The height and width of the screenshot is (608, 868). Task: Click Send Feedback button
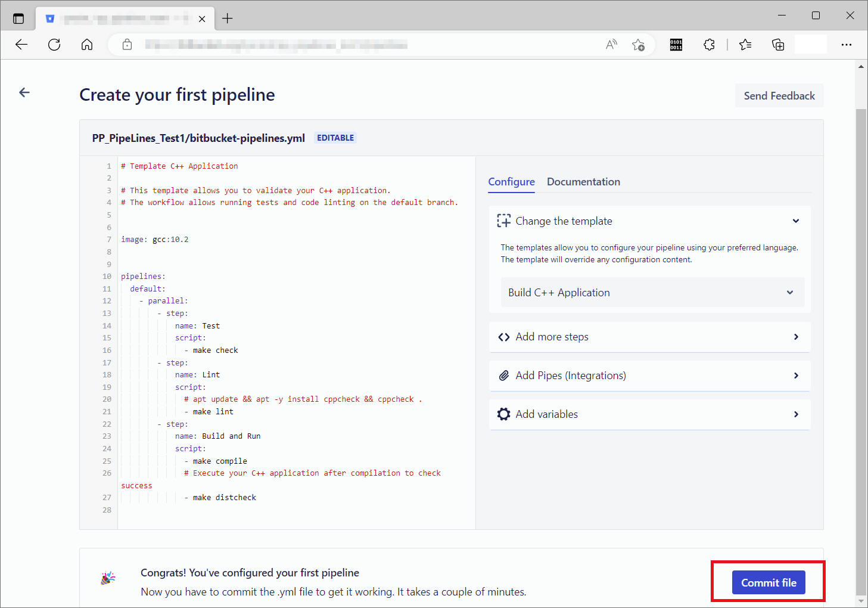click(779, 96)
